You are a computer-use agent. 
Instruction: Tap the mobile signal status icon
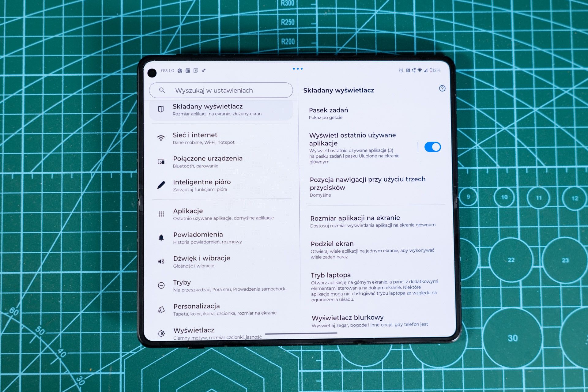point(426,70)
